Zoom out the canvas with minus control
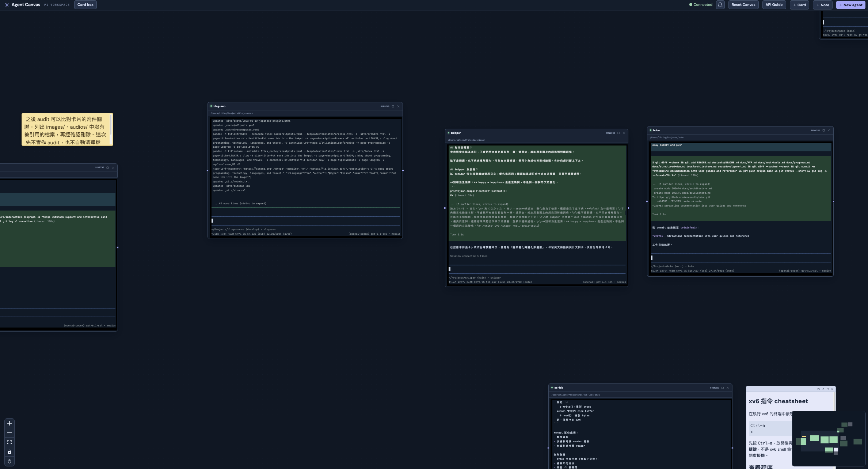Viewport: 868px width, 469px height. pos(9,433)
